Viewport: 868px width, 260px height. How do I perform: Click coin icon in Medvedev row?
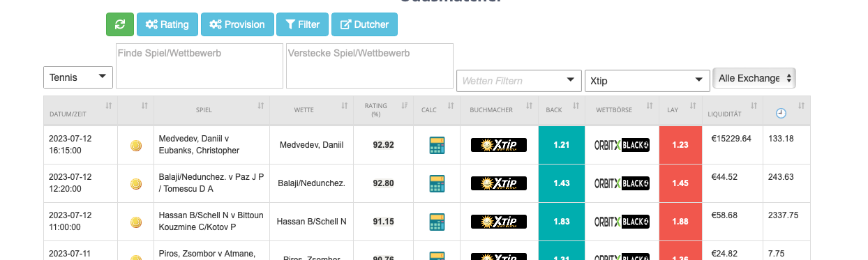pyautogui.click(x=136, y=145)
